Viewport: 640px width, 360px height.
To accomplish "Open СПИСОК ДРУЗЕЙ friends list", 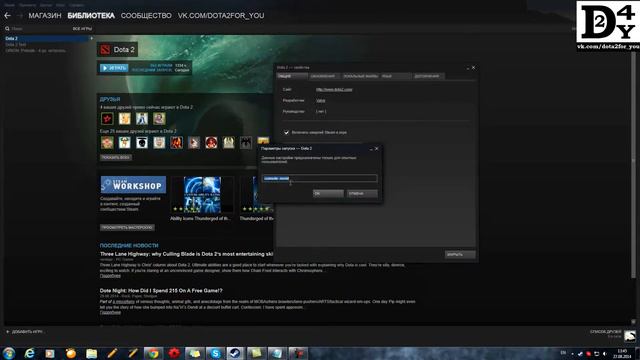I will (x=606, y=332).
